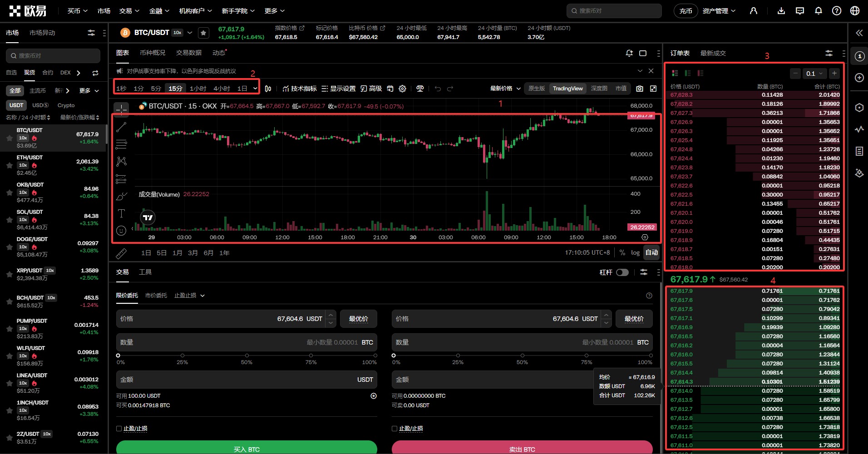
Task: Select the 市价委托 order tab
Action: coord(156,296)
